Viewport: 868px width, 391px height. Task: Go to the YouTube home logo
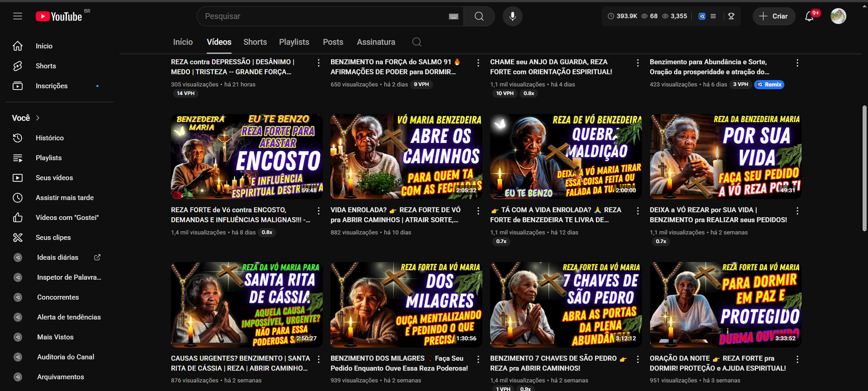pos(59,16)
